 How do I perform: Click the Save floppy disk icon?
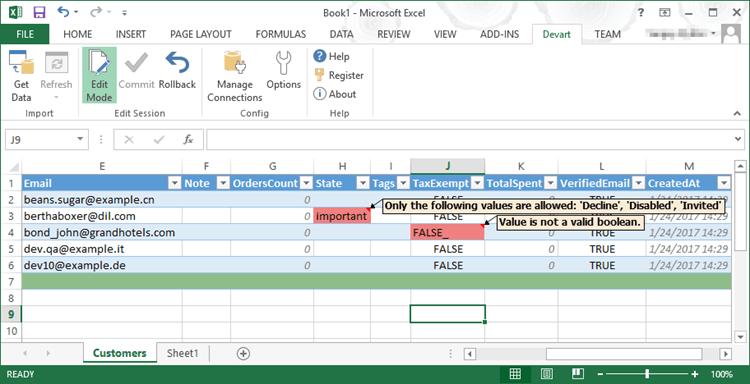click(39, 12)
